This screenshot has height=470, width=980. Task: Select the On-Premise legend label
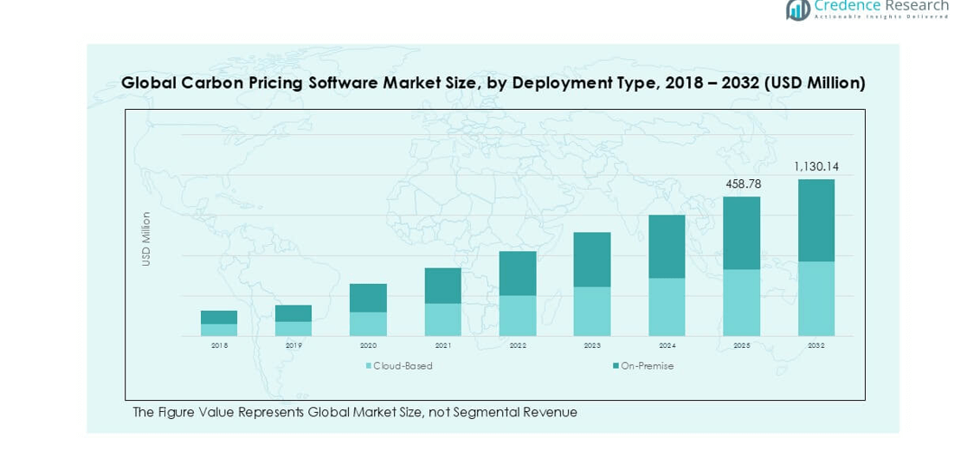pyautogui.click(x=647, y=366)
